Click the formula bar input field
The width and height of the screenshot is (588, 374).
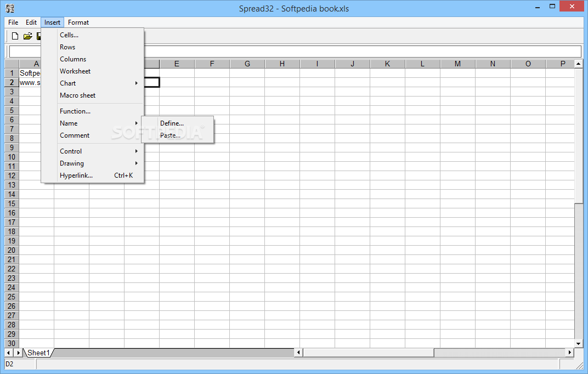[x=295, y=52]
